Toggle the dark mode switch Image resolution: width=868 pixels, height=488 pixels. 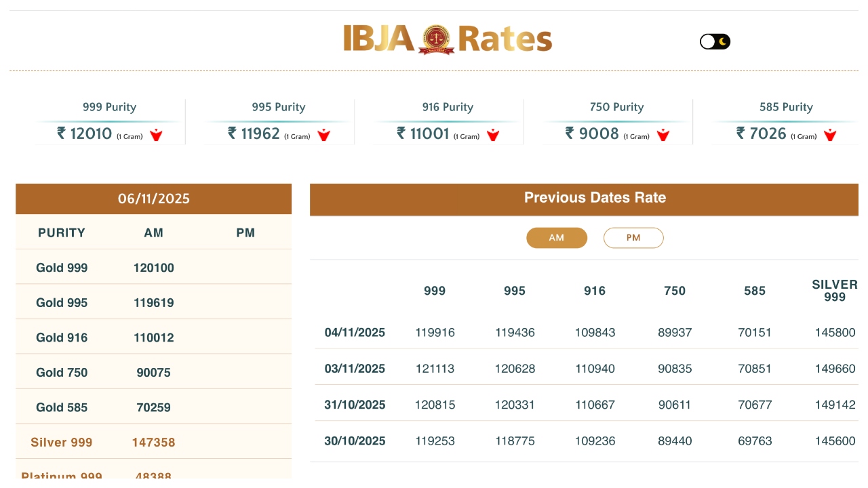coord(715,42)
